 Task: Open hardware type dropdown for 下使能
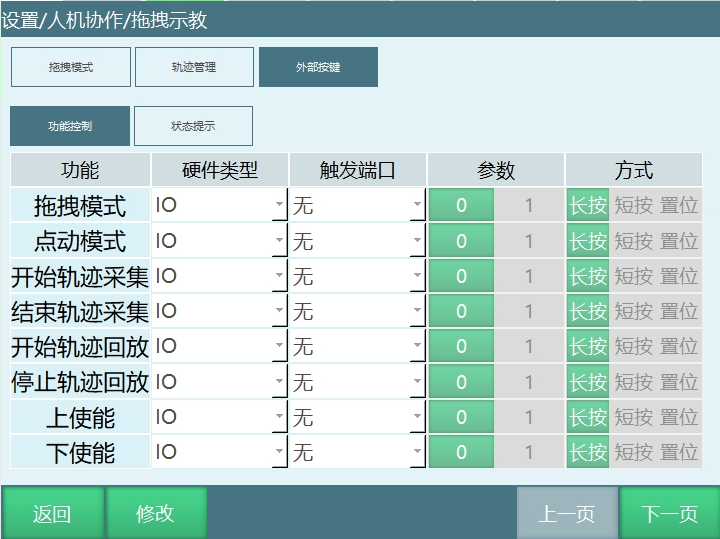219,452
